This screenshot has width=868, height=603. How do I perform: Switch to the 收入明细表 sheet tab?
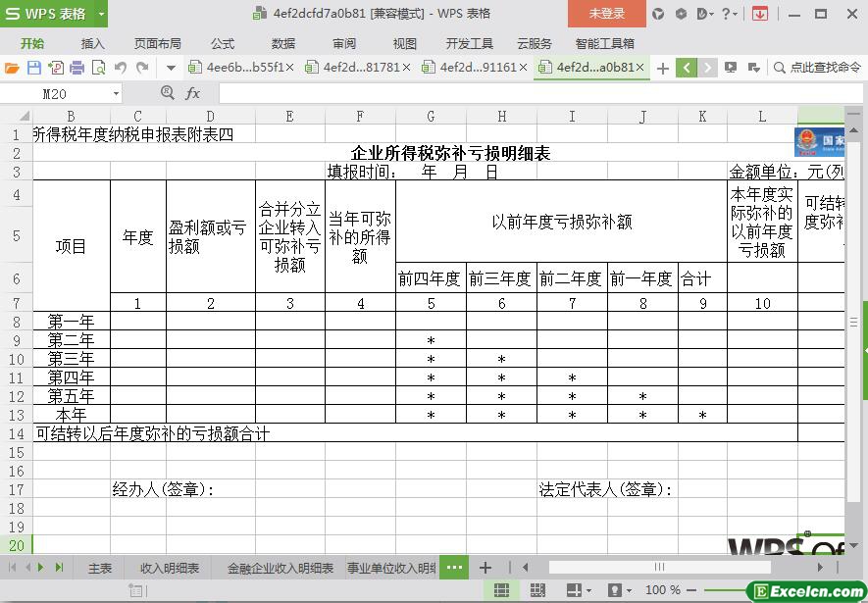pos(170,568)
